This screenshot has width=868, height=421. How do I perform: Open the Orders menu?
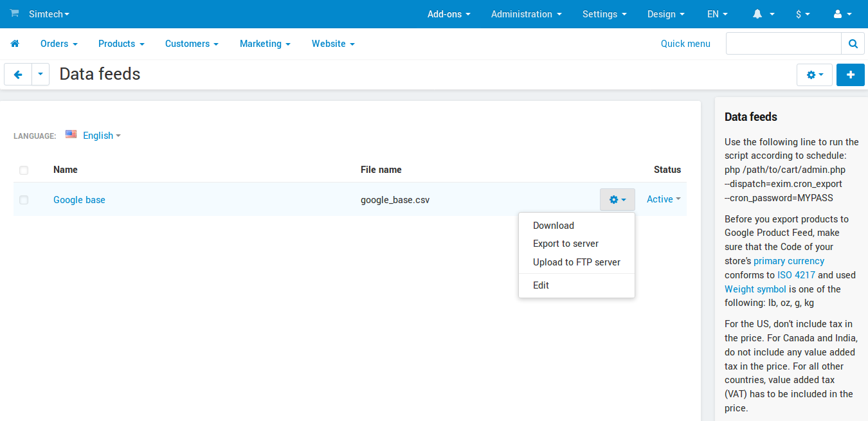click(59, 44)
